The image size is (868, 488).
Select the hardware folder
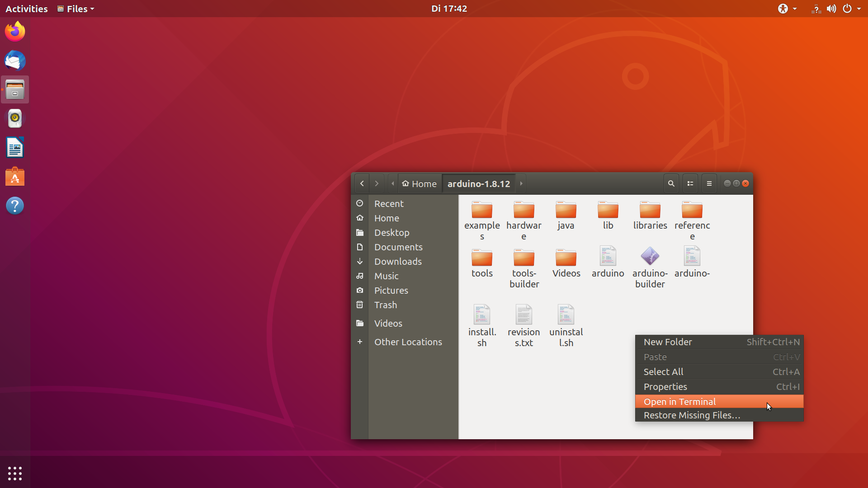point(524,221)
